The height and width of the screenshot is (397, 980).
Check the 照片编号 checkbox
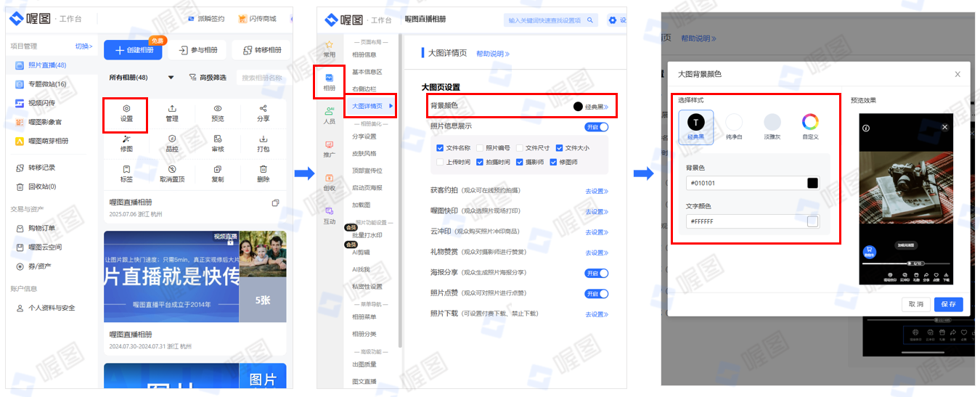click(x=480, y=148)
